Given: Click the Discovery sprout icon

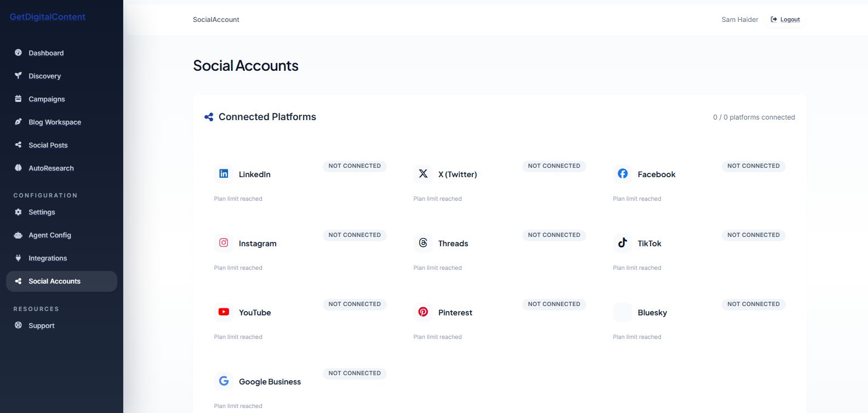Looking at the screenshot, I should tap(18, 76).
